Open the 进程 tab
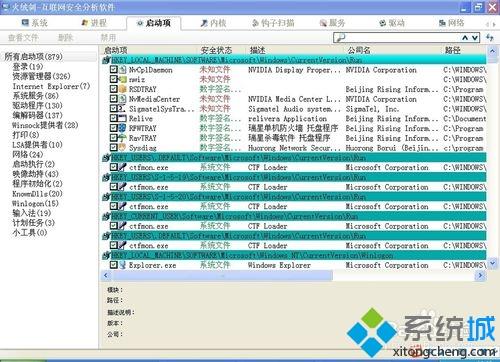This screenshot has width=500, height=362. coord(94,23)
